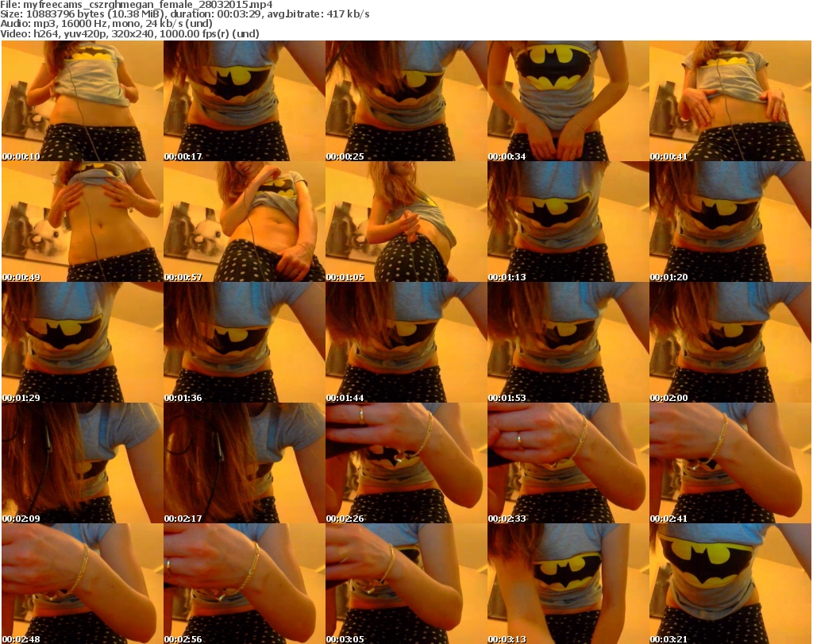Open the frame at timestamp 00:00:25

click(406, 101)
